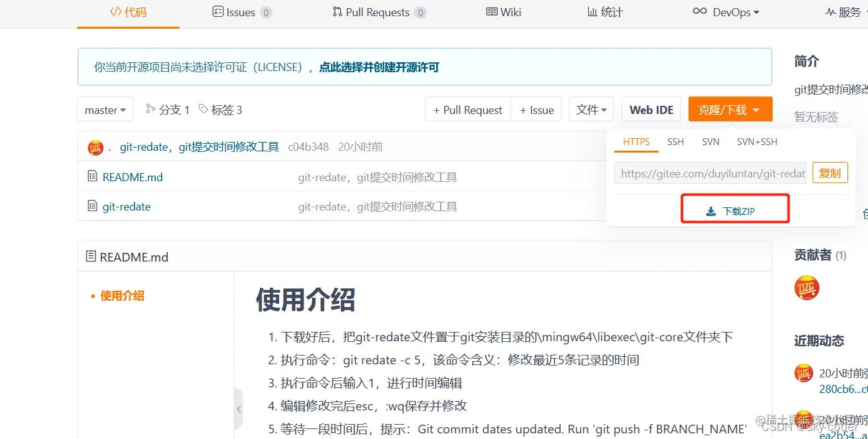The width and height of the screenshot is (868, 439).
Task: Go to the Wiki tab
Action: tap(503, 12)
